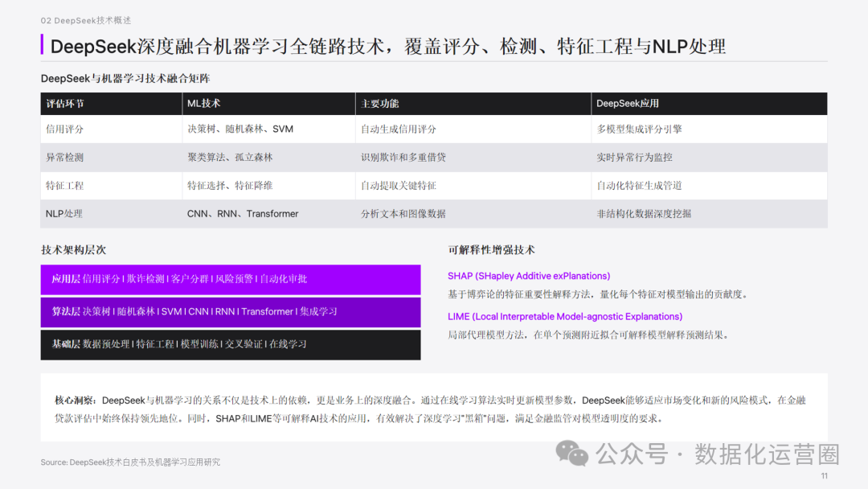Viewport: 868px width, 489px height.
Task: Select the black '基础层' architecture bar
Action: point(231,344)
